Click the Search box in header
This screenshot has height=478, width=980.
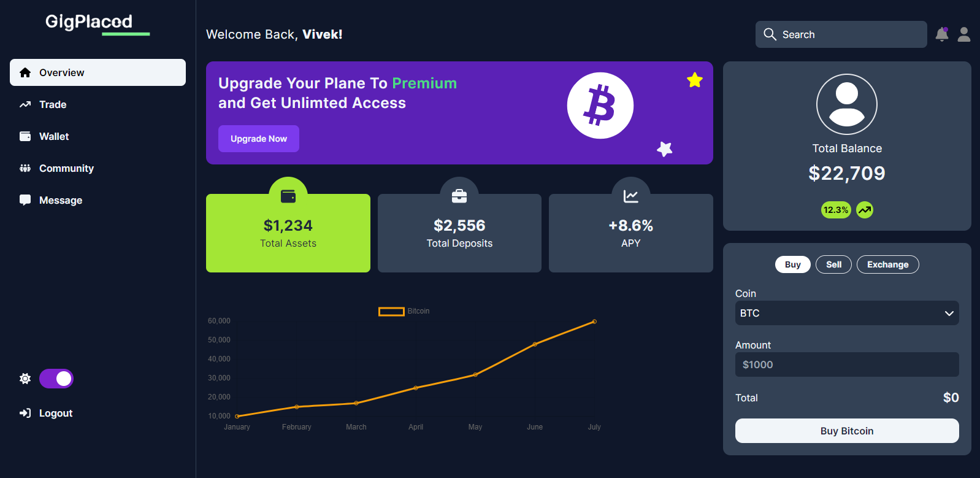coord(841,34)
